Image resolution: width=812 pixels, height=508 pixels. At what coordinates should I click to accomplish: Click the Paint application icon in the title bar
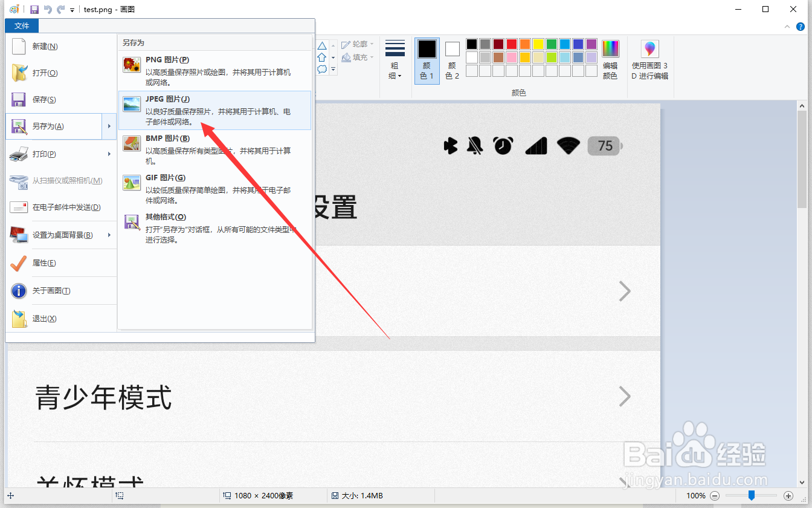pyautogui.click(x=13, y=9)
